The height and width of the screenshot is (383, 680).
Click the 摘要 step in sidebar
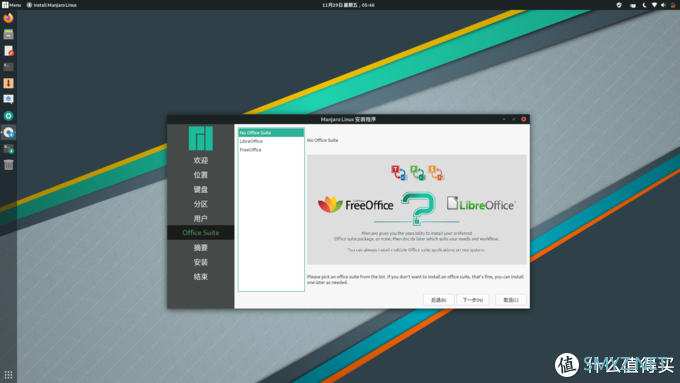coord(200,247)
